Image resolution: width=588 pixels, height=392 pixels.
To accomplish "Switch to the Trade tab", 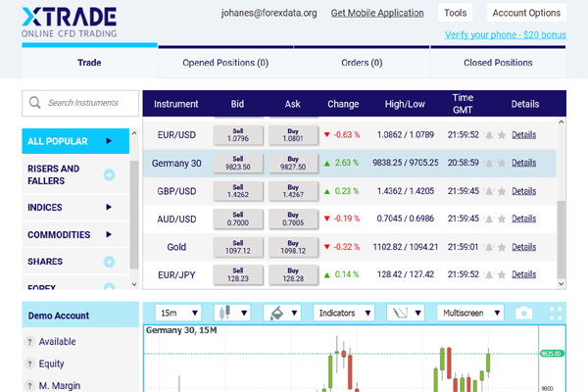I will click(89, 63).
